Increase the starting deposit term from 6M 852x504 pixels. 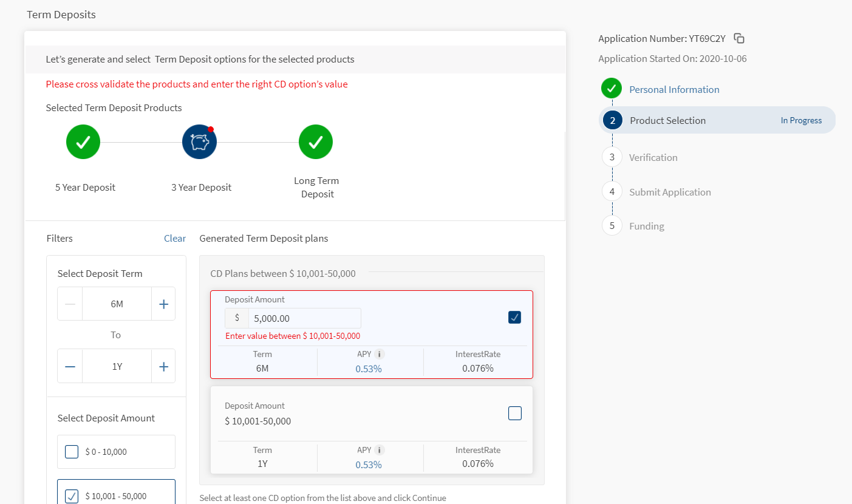(x=163, y=304)
